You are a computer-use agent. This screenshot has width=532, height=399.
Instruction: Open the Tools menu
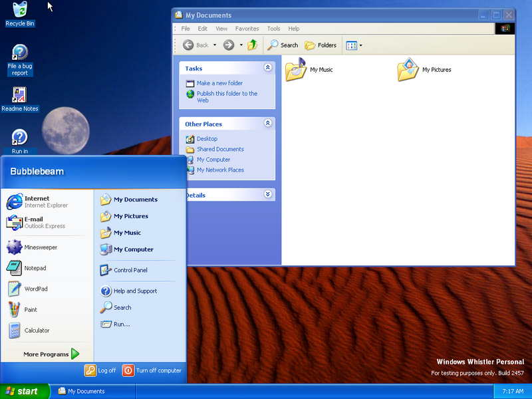(x=273, y=29)
